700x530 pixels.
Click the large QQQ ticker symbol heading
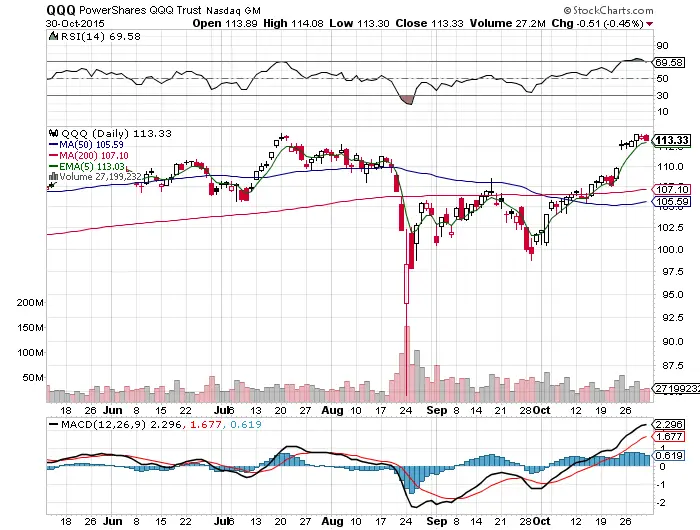pos(61,10)
